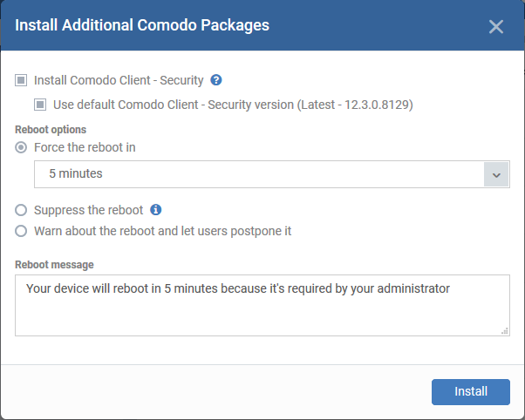Select the Force the reboot in radio button
Image resolution: width=525 pixels, height=420 pixels.
[x=21, y=147]
